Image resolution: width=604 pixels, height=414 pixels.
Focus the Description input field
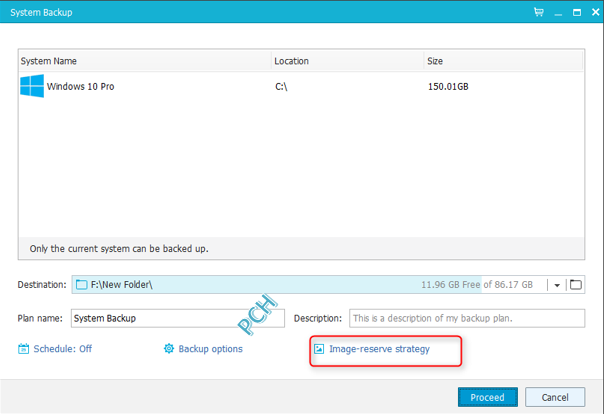467,318
